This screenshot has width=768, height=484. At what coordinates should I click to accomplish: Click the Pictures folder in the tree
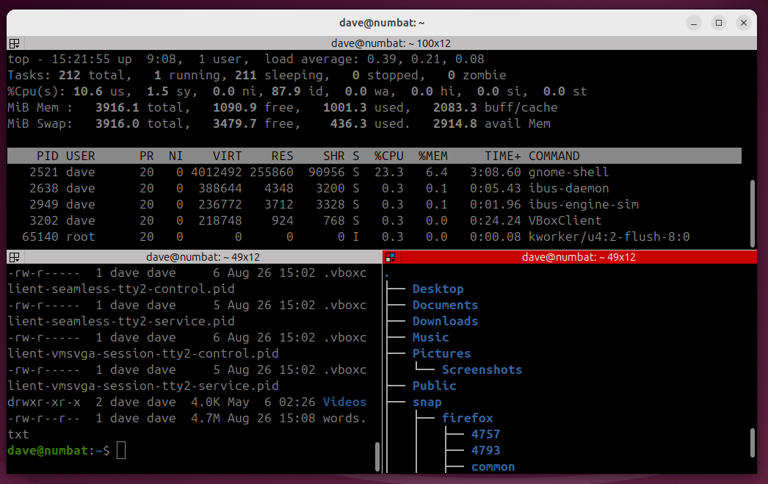tap(441, 354)
